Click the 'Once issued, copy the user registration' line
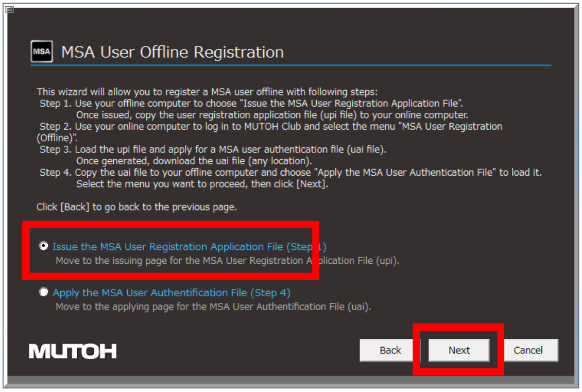 [x=272, y=115]
